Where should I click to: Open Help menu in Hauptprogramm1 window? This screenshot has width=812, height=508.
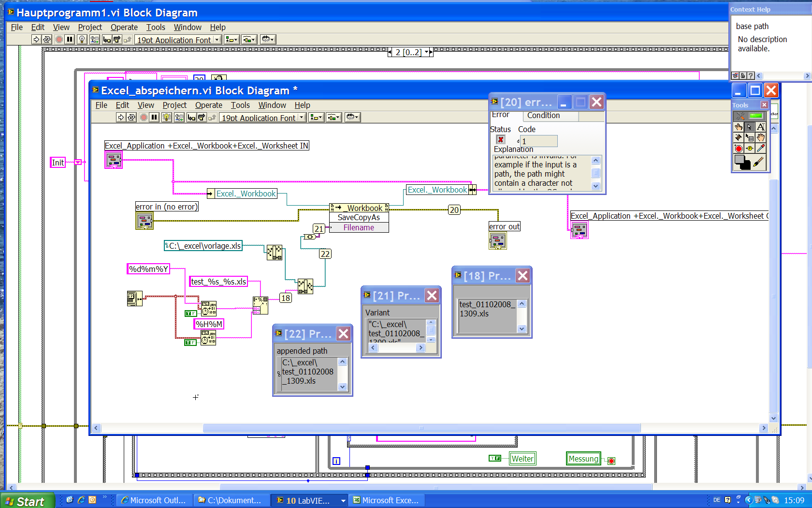[x=217, y=27]
